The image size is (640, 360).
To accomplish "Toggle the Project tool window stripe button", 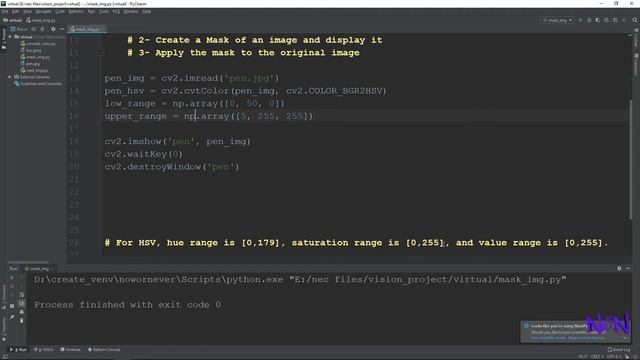I will (x=4, y=39).
